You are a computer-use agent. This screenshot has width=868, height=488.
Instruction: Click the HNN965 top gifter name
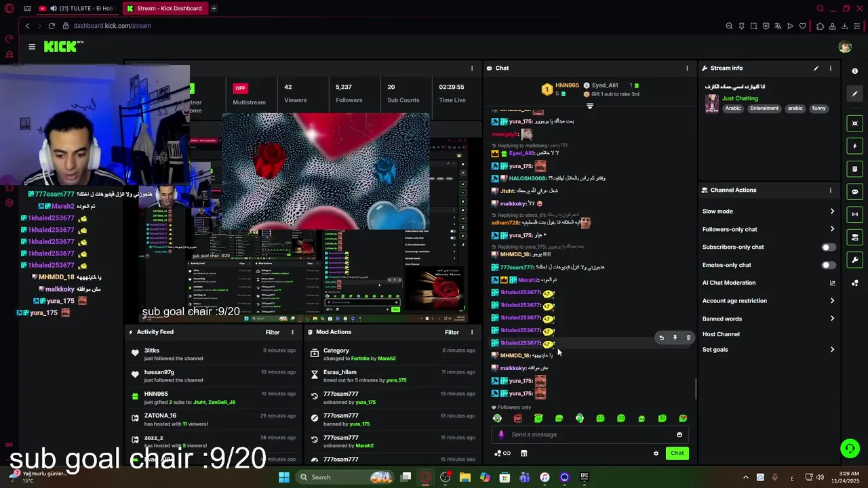tap(567, 85)
